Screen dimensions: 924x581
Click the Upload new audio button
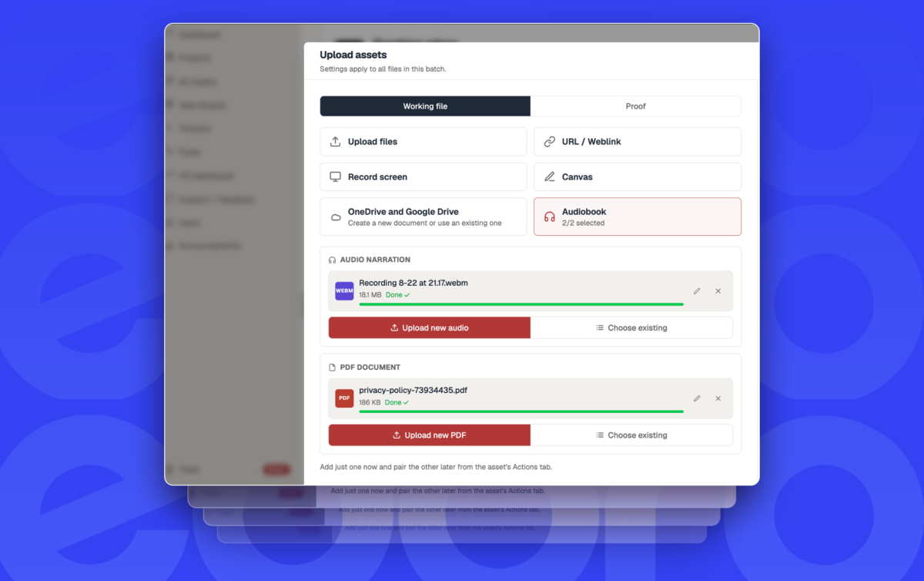click(430, 327)
